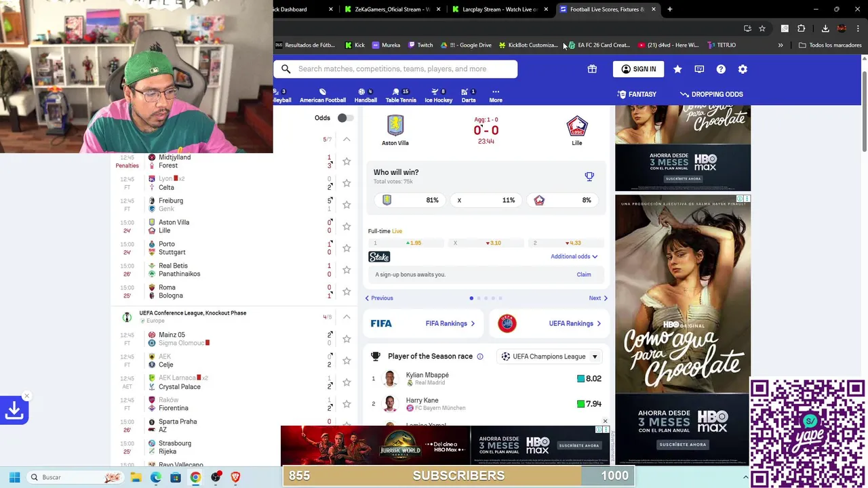Open the Lille crest in match header
868x488 pixels.
[x=577, y=126]
